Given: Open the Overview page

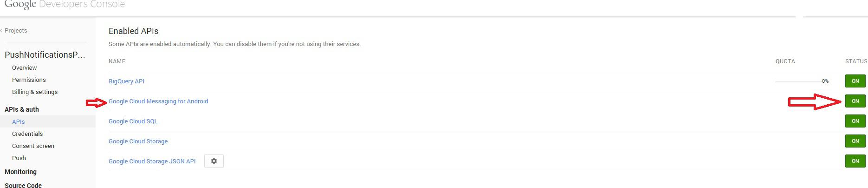Looking at the screenshot, I should [x=24, y=67].
